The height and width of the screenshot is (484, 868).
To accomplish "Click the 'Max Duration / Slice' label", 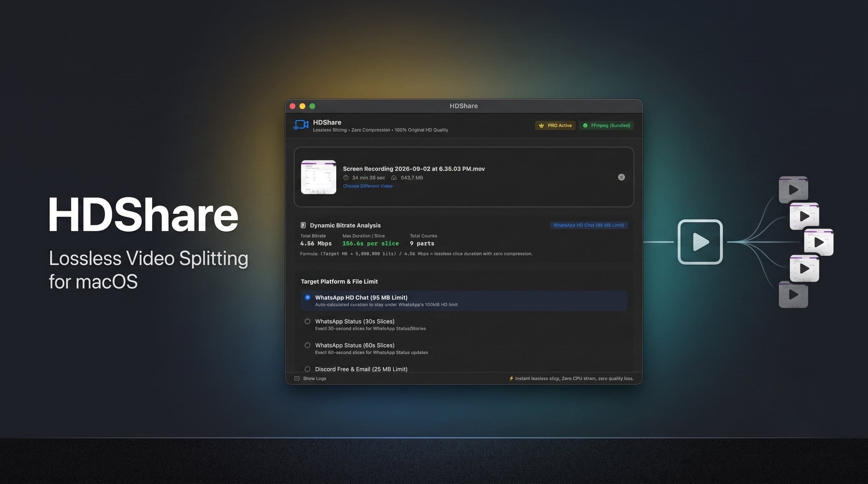I will (364, 236).
